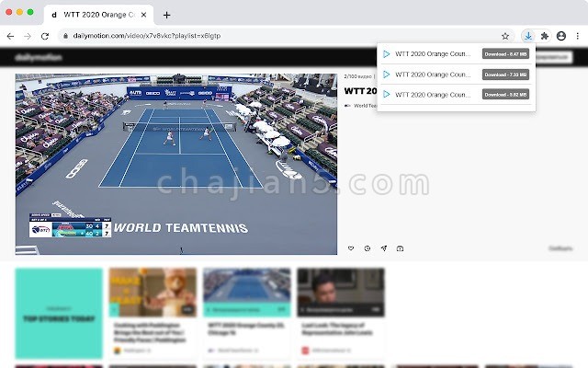This screenshot has height=368, width=588.
Task: Go to the Dailymotion logo home
Action: [39, 57]
